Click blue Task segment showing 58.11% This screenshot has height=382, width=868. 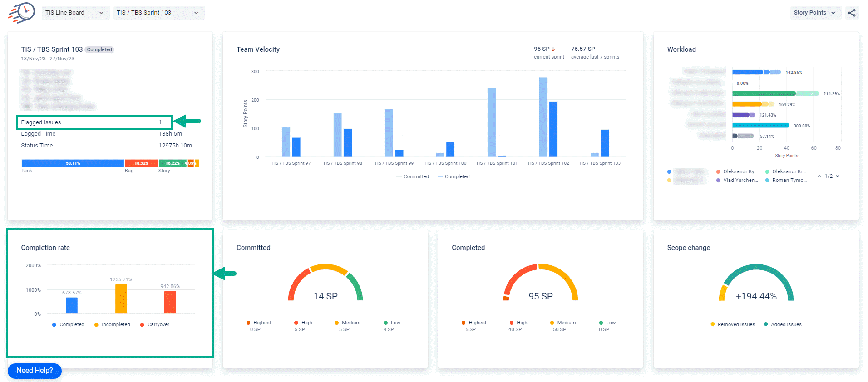73,163
